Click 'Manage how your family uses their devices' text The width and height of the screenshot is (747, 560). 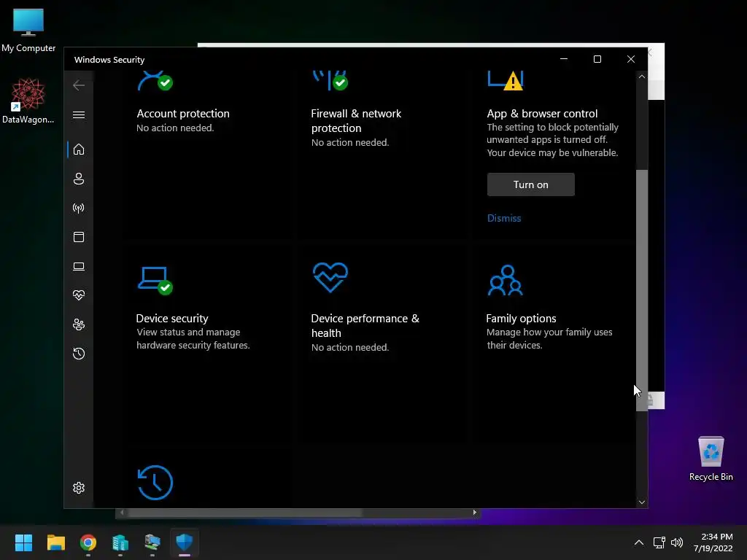pos(549,338)
